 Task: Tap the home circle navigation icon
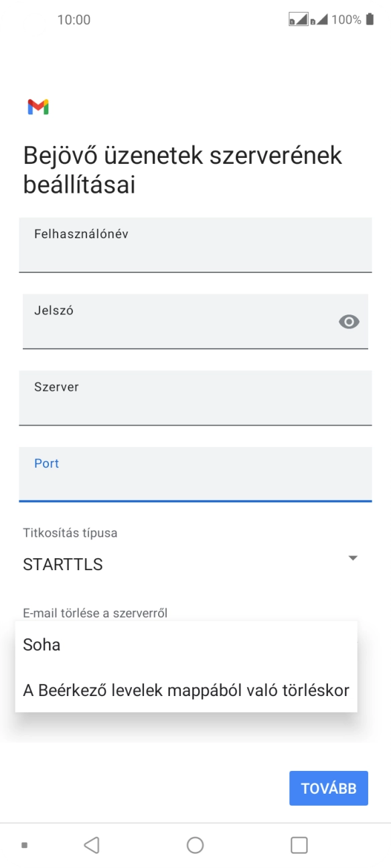click(195, 845)
